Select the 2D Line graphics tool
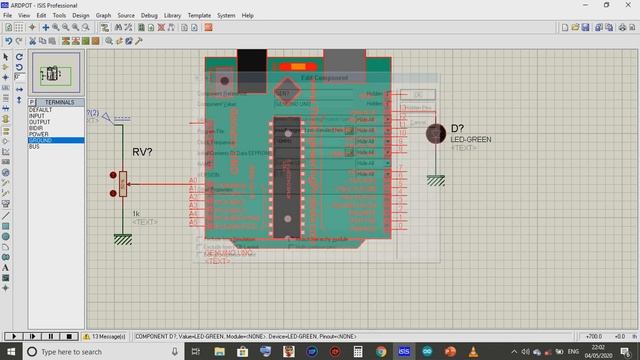The image size is (640, 360). pos(6,216)
